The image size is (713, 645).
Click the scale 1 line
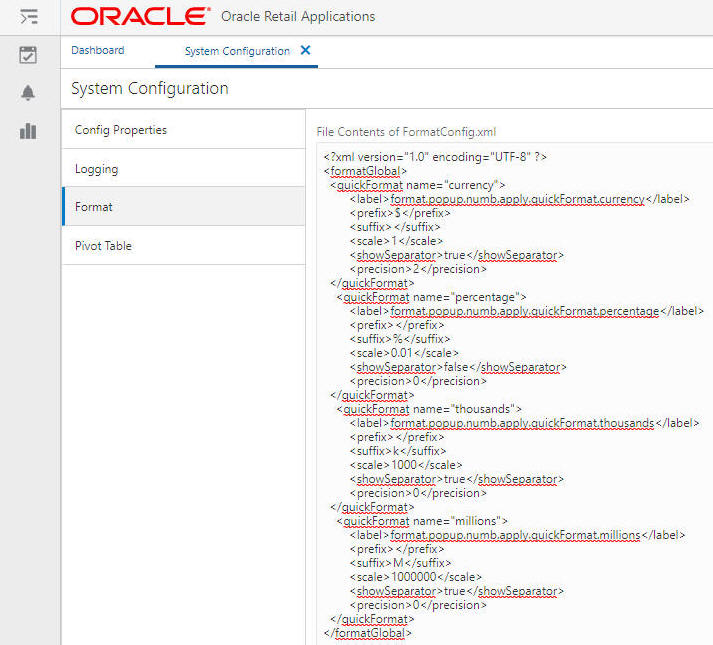click(396, 241)
